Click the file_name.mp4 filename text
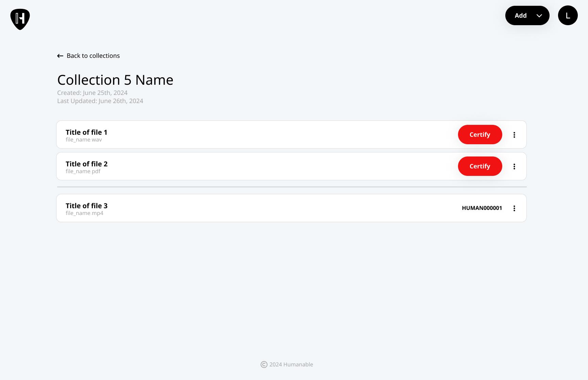Viewport: 588px width, 380px height. (x=84, y=213)
